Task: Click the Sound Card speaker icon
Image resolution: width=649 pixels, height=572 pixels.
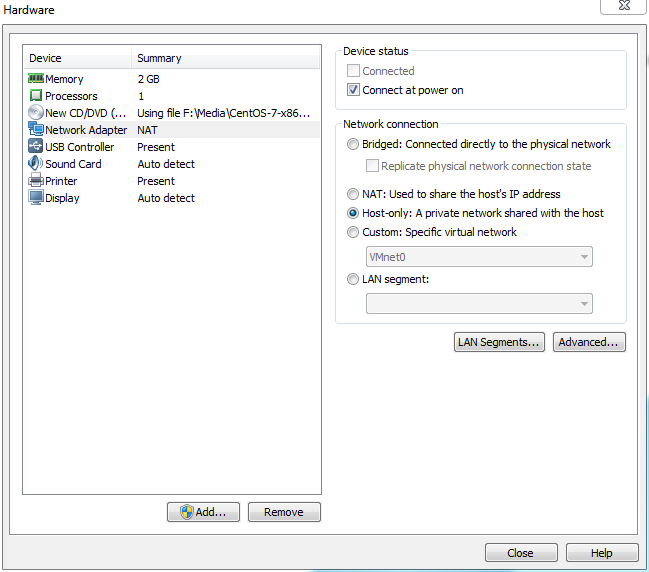Action: coord(35,163)
